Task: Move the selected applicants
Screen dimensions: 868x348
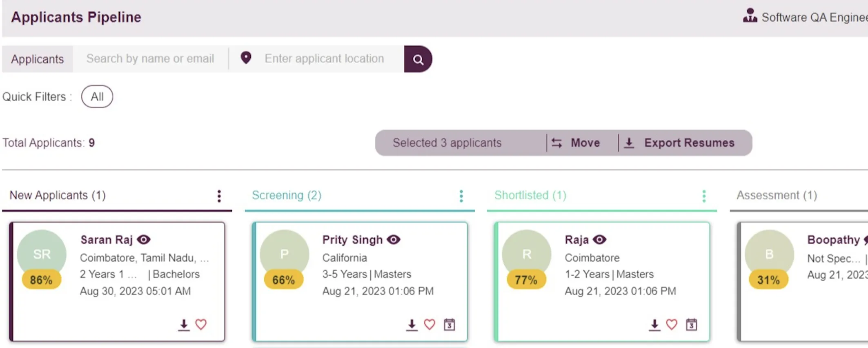Action: point(576,143)
